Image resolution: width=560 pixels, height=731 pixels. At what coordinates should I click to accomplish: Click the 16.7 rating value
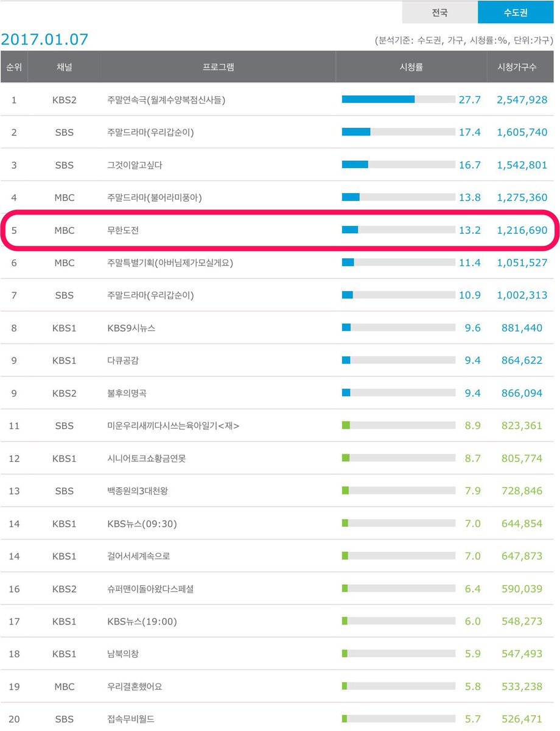tap(469, 164)
